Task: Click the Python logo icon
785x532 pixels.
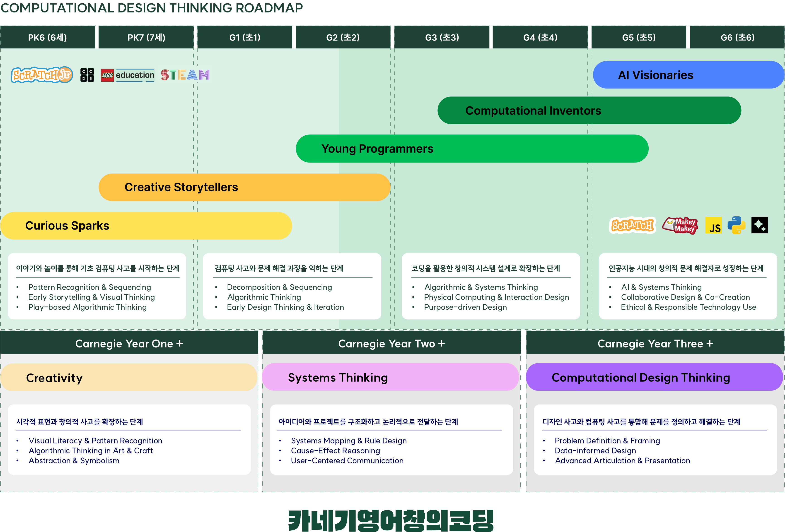Action: pyautogui.click(x=736, y=225)
